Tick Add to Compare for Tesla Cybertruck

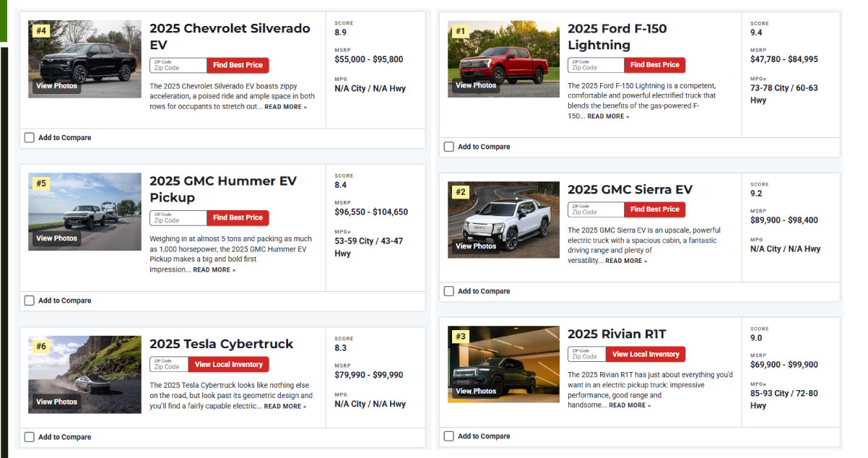[x=30, y=437]
